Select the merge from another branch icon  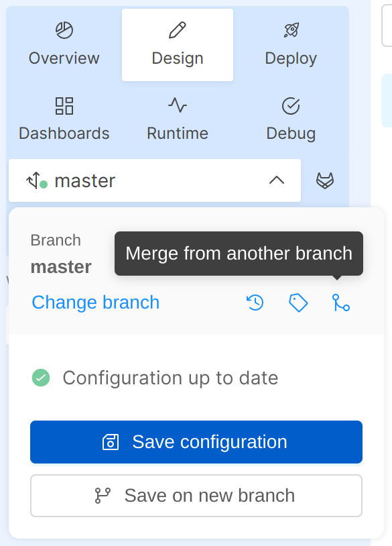(x=342, y=303)
